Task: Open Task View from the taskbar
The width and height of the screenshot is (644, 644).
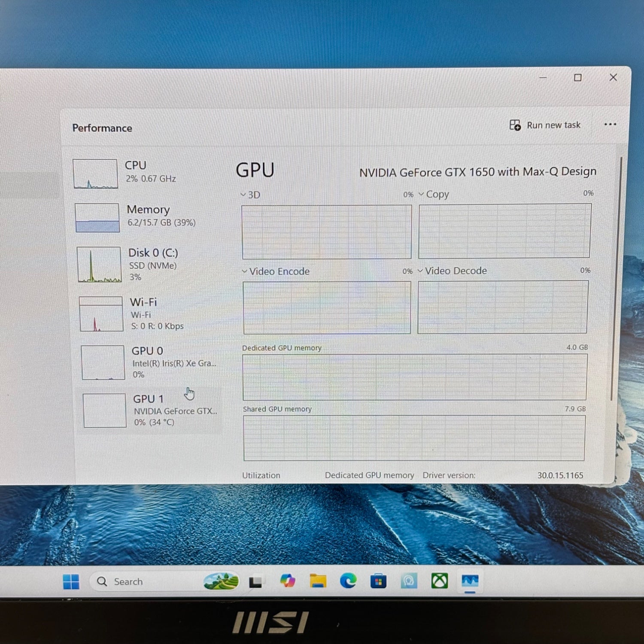Action: click(256, 582)
